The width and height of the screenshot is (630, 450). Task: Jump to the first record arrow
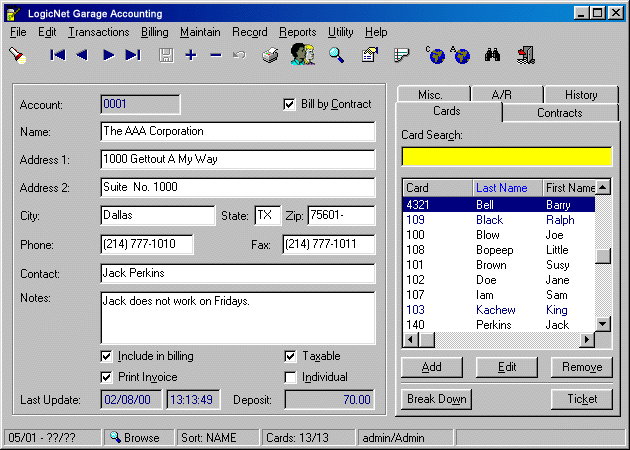(x=58, y=55)
